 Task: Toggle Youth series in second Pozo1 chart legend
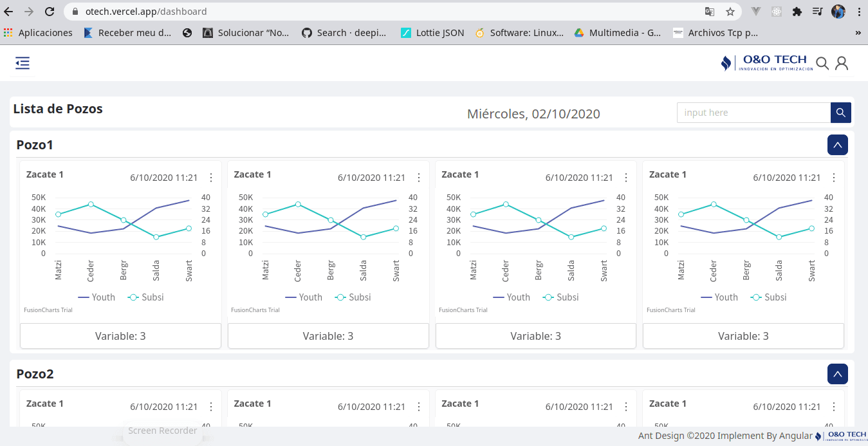(304, 297)
